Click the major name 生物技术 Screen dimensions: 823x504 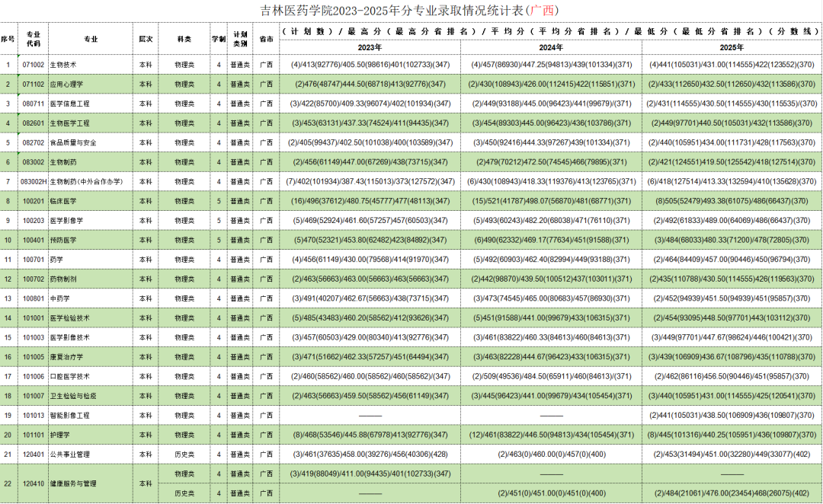click(x=63, y=65)
